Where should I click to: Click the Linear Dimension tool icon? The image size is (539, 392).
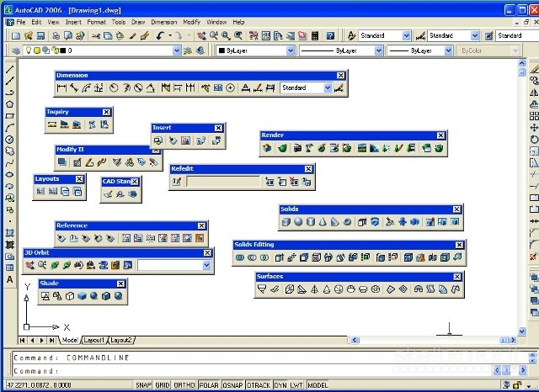61,87
